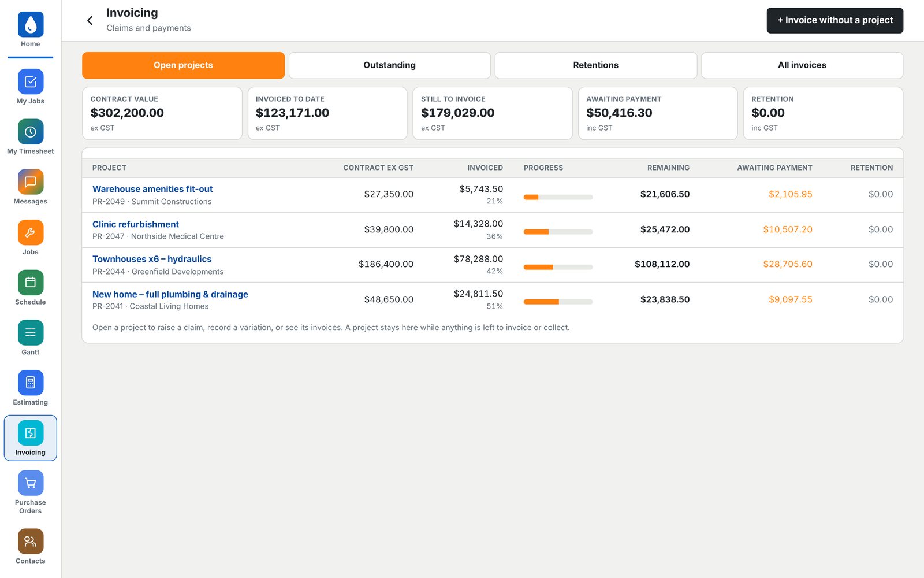Click invoiced amount $5,743.50

481,189
